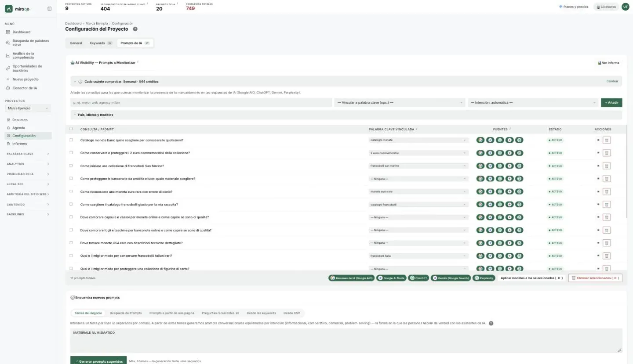Delete the 'Come conservare e proteggere i 2 euro' prompt

point(606,153)
